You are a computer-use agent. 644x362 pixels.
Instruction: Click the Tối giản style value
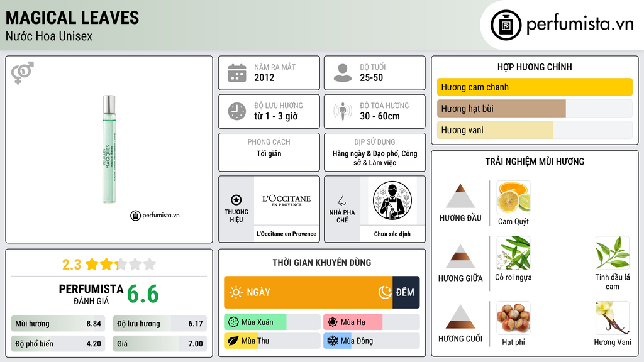(x=269, y=153)
